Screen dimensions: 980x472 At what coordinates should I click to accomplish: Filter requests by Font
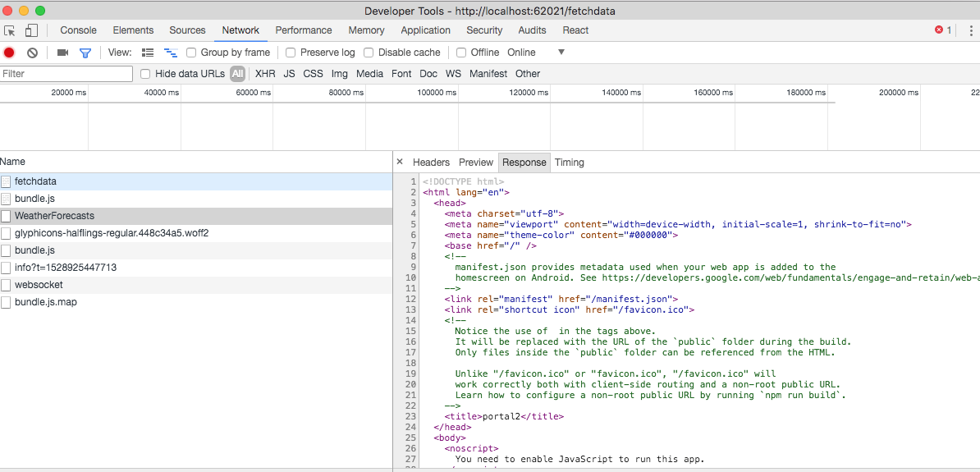pos(401,74)
